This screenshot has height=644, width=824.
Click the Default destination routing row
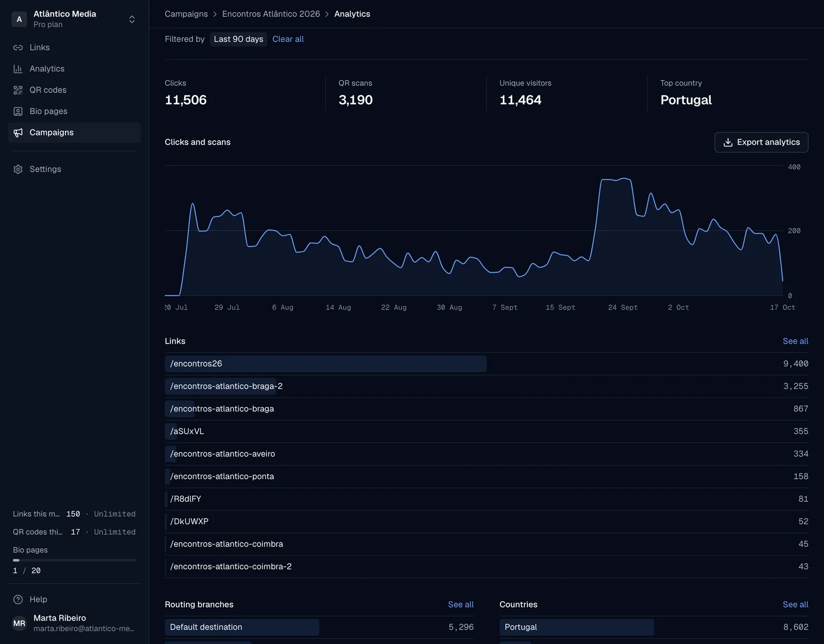pyautogui.click(x=319, y=627)
